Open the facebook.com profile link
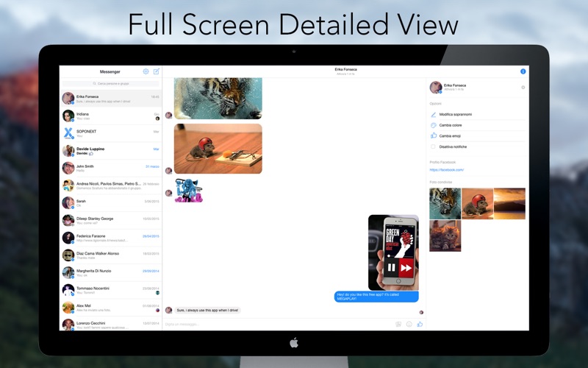The height and width of the screenshot is (368, 588). coord(447,170)
